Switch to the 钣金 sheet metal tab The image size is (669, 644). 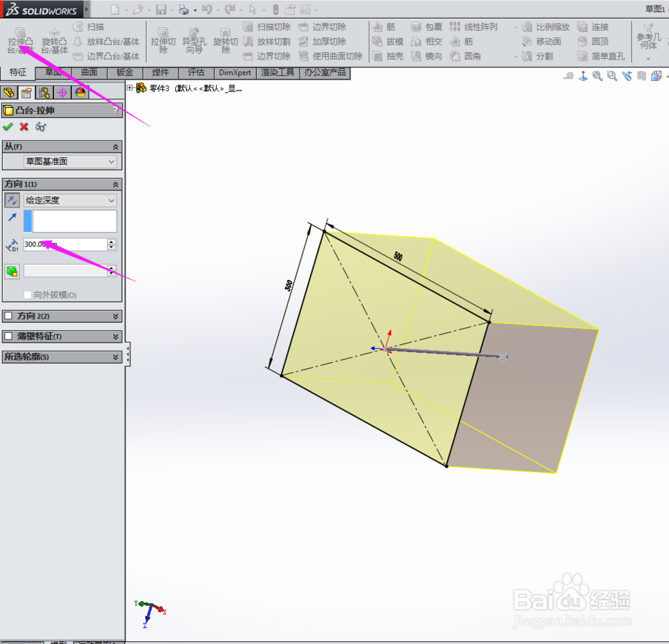125,73
